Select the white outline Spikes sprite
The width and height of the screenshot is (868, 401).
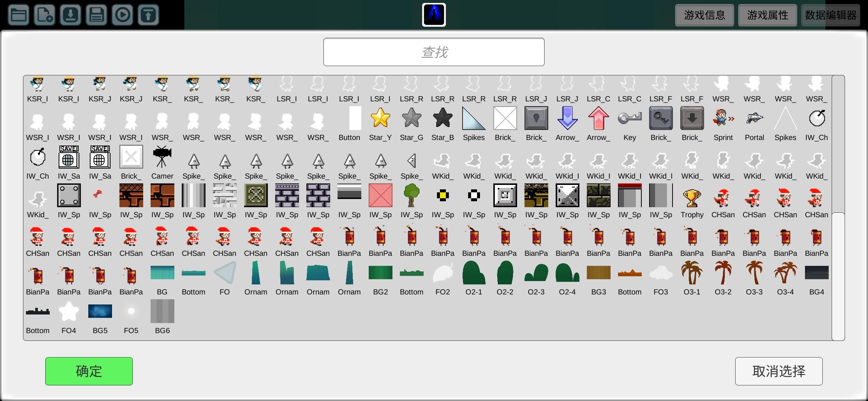click(x=786, y=118)
